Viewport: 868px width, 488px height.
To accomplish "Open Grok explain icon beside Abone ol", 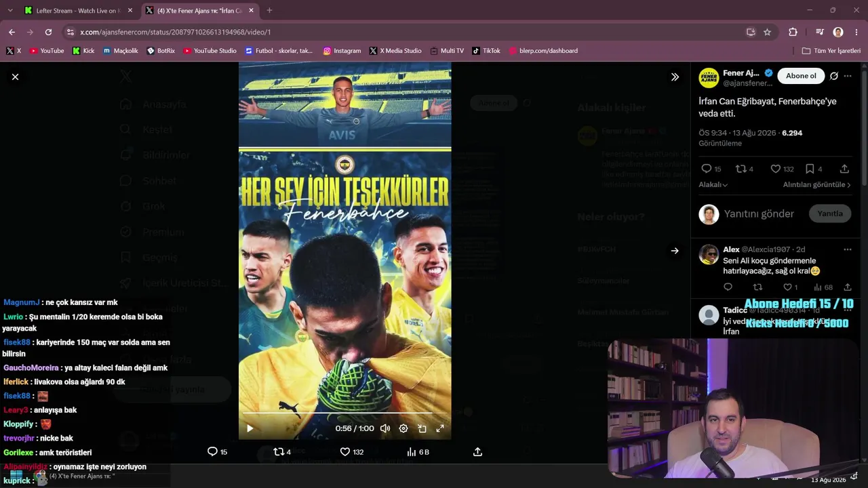I will [834, 76].
